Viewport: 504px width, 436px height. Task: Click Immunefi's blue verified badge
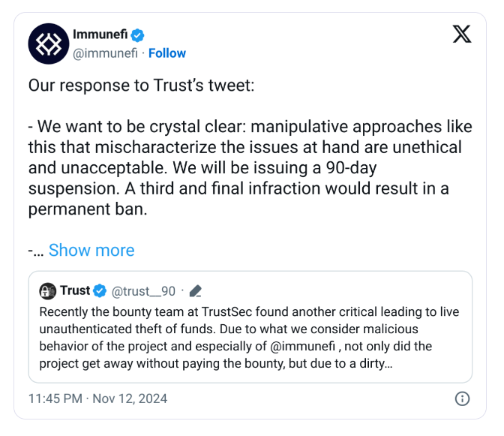(137, 35)
